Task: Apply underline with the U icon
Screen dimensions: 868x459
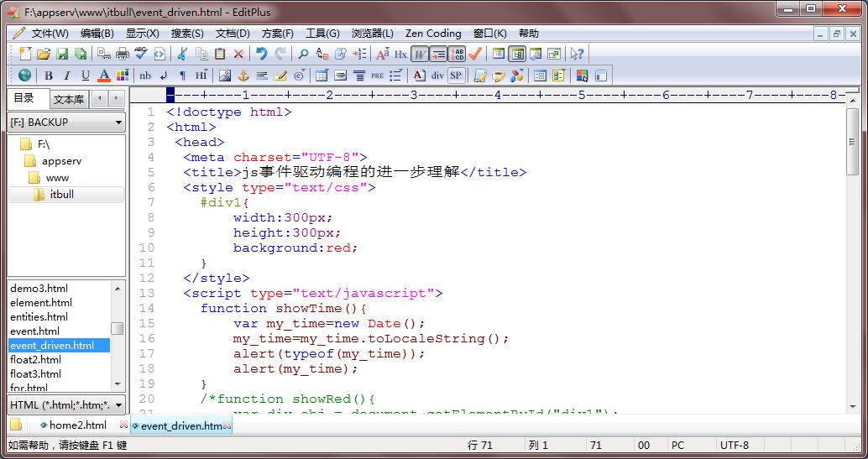Action: coord(86,76)
